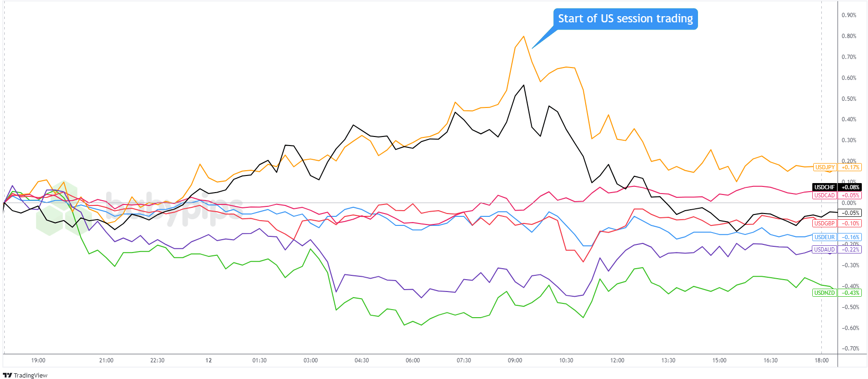Select the 09:00 time axis label
The image size is (868, 379).
click(515, 360)
